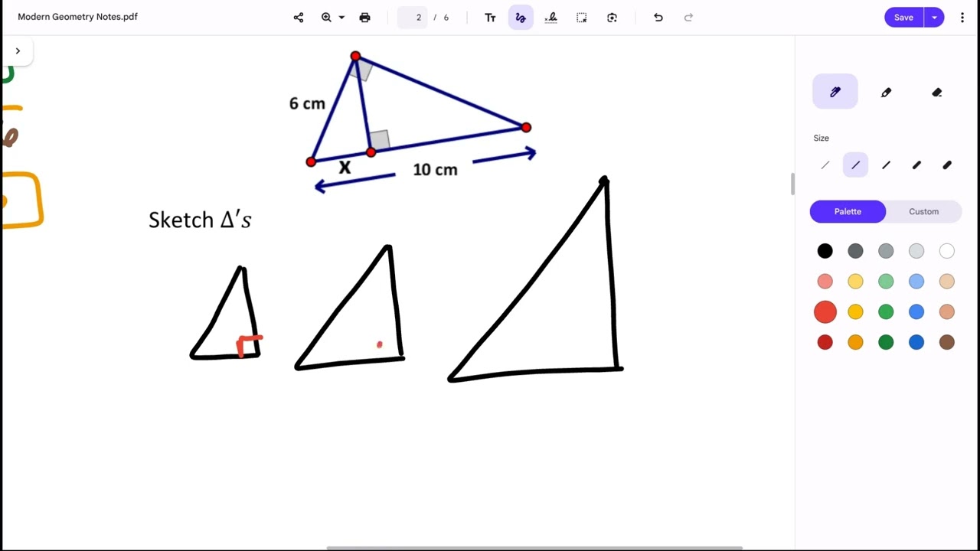The height and width of the screenshot is (551, 980).
Task: Pick the brown color swatch
Action: (x=947, y=343)
